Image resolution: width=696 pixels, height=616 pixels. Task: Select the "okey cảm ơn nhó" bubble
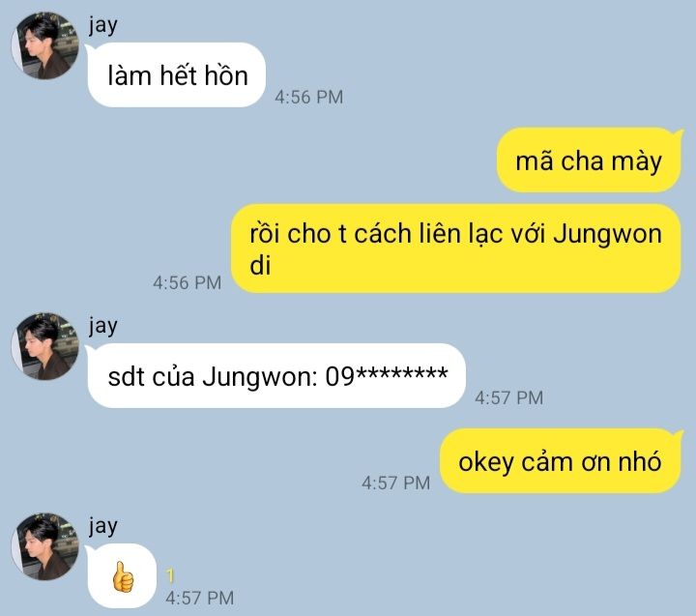point(560,461)
